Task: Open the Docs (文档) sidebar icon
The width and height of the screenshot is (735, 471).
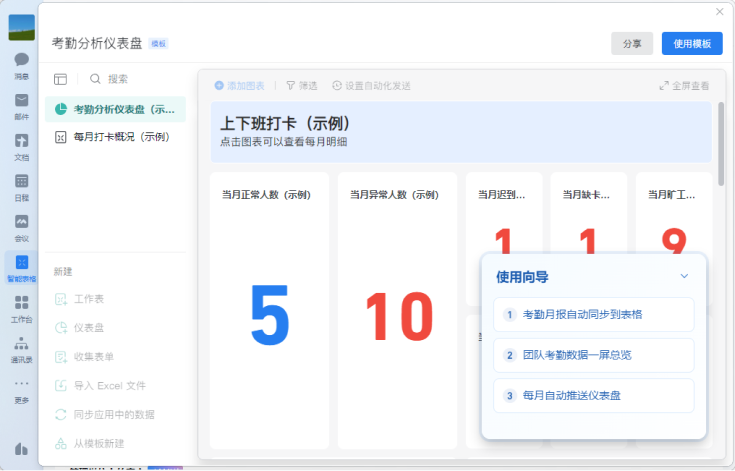Action: (x=22, y=147)
